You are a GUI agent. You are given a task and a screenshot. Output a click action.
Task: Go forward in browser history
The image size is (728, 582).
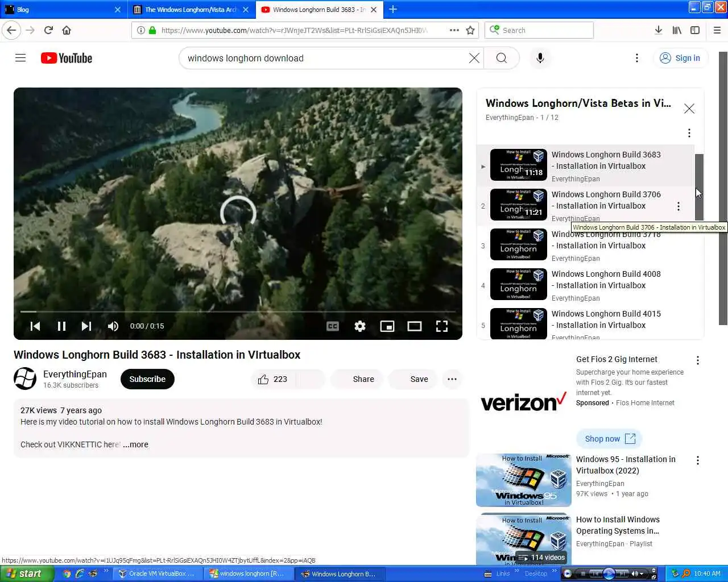click(30, 30)
